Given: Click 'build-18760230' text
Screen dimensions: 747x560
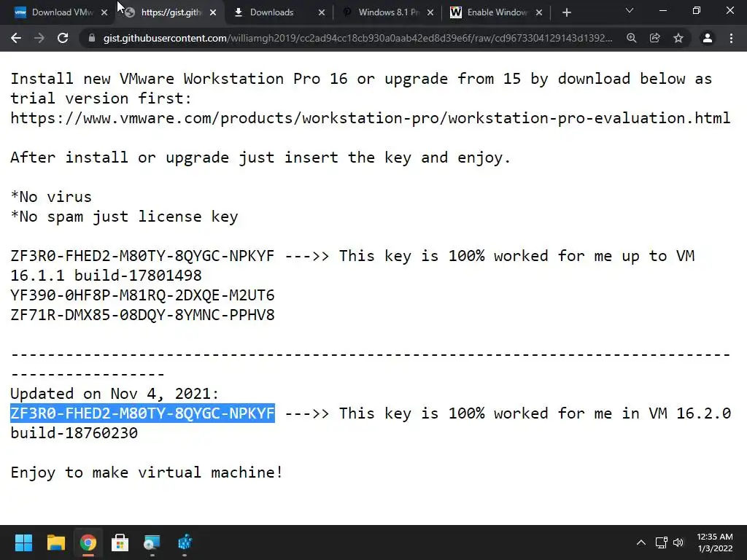Looking at the screenshot, I should tap(74, 433).
